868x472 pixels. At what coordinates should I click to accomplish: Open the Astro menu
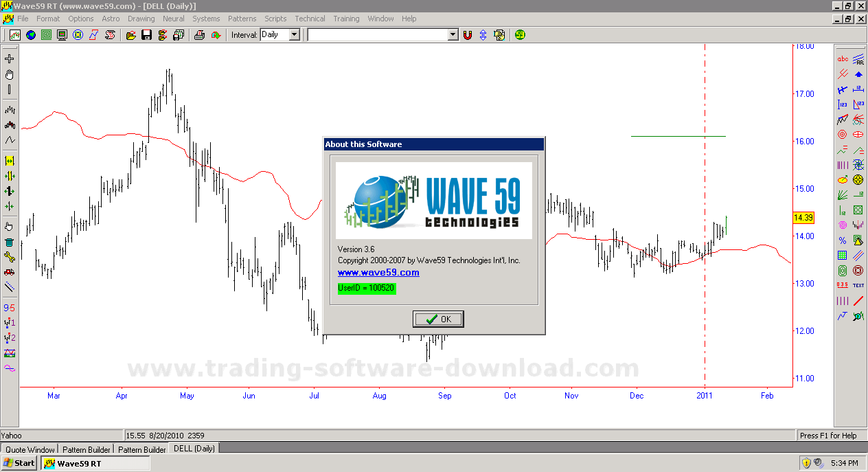[x=111, y=19]
